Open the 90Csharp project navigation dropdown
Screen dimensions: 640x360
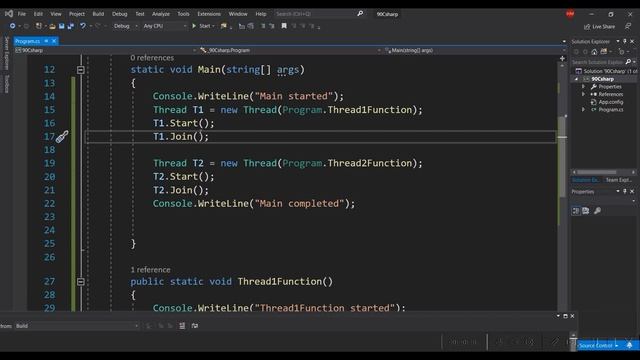(106, 51)
